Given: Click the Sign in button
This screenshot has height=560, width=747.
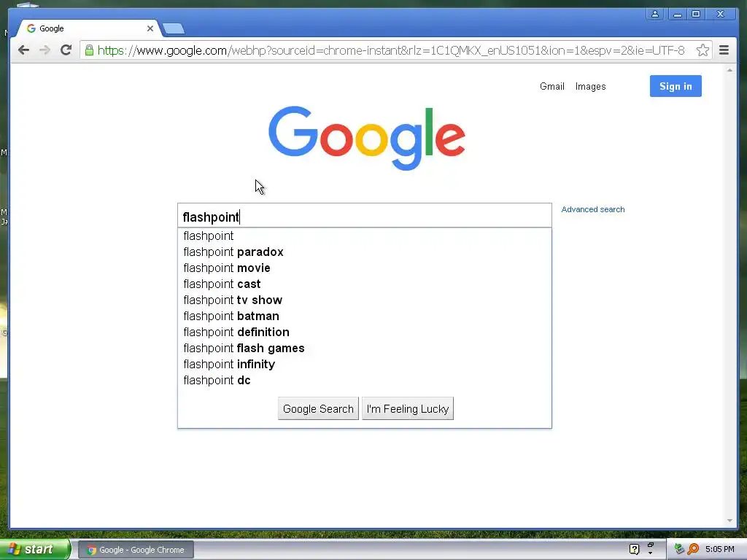Looking at the screenshot, I should coord(676,86).
